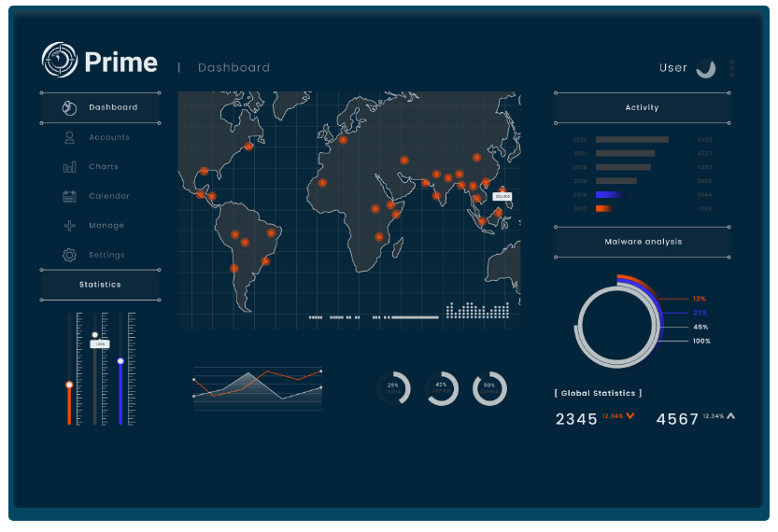778x532 pixels.
Task: Click the Dashboard pie chart icon
Action: coord(69,107)
